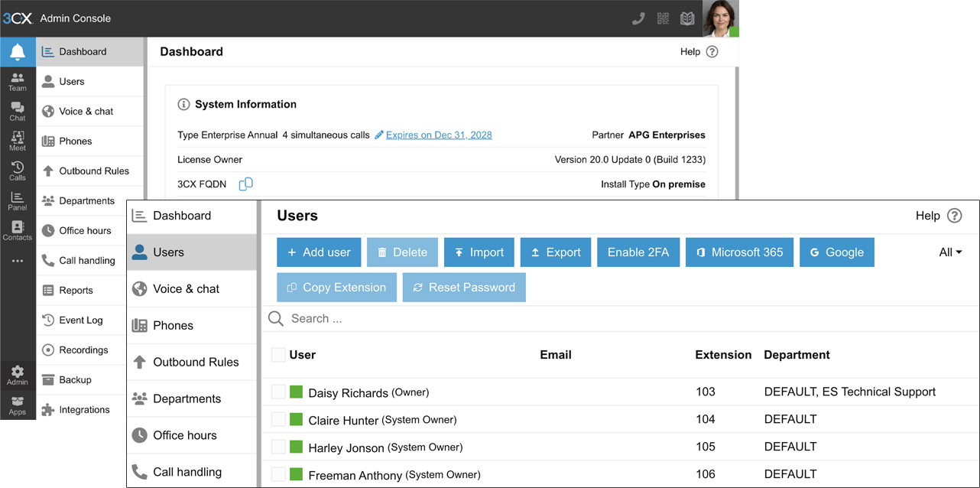980x488 pixels.
Task: Open the Team section from the sidebar
Action: point(17,80)
